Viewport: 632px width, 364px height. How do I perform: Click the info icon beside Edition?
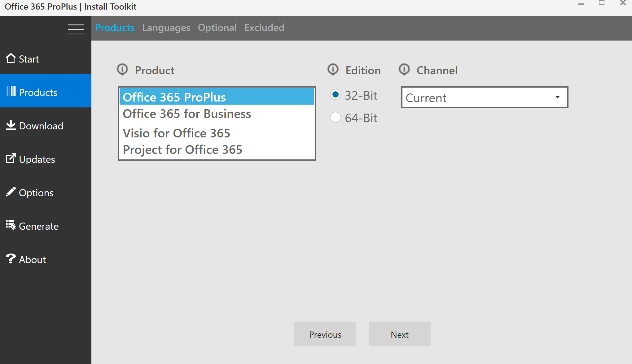pos(333,70)
